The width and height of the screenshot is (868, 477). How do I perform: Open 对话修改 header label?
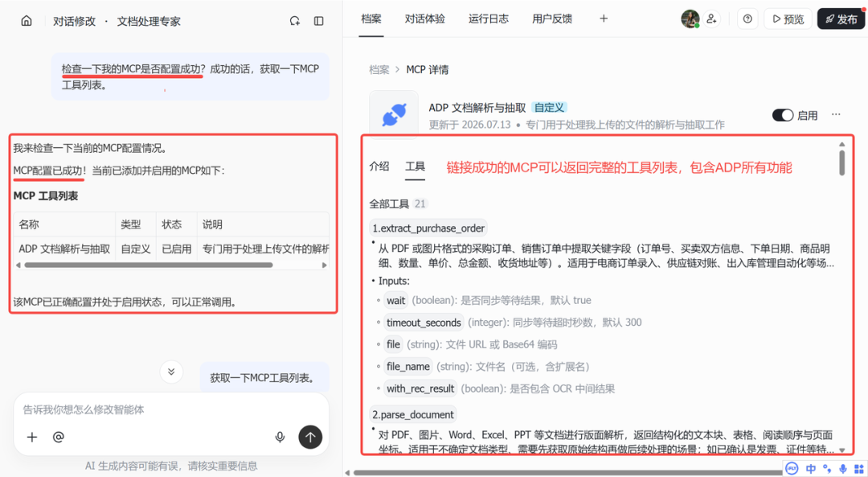(74, 22)
